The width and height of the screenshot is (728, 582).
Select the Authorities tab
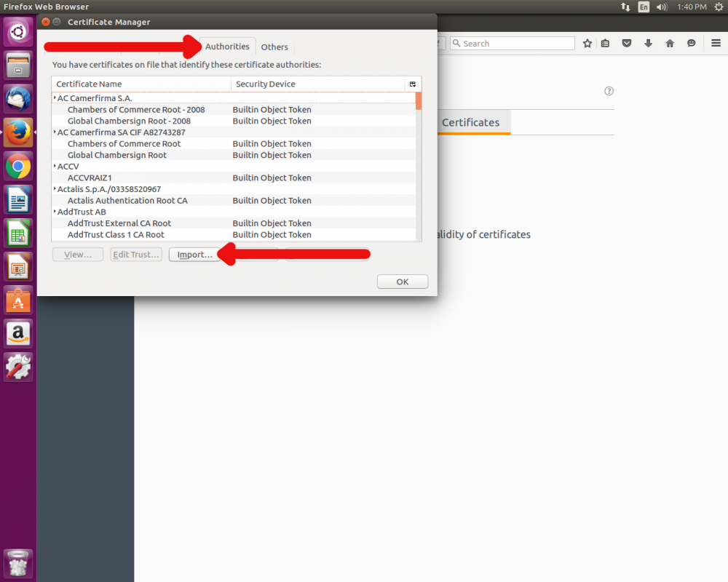pos(227,47)
